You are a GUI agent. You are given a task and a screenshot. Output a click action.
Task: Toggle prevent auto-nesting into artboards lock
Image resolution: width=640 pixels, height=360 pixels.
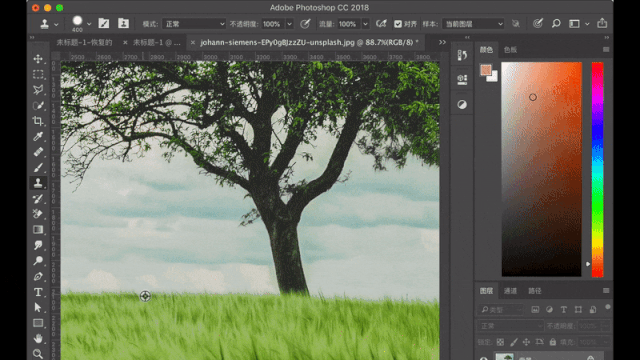[539, 342]
